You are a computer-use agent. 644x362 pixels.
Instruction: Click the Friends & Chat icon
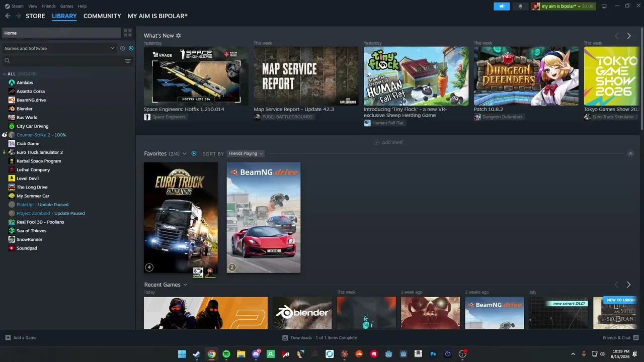636,337
